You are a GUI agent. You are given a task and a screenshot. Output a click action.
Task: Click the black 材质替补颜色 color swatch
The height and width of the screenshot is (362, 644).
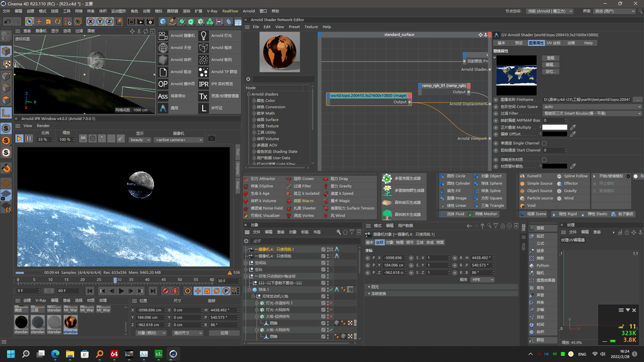555,167
